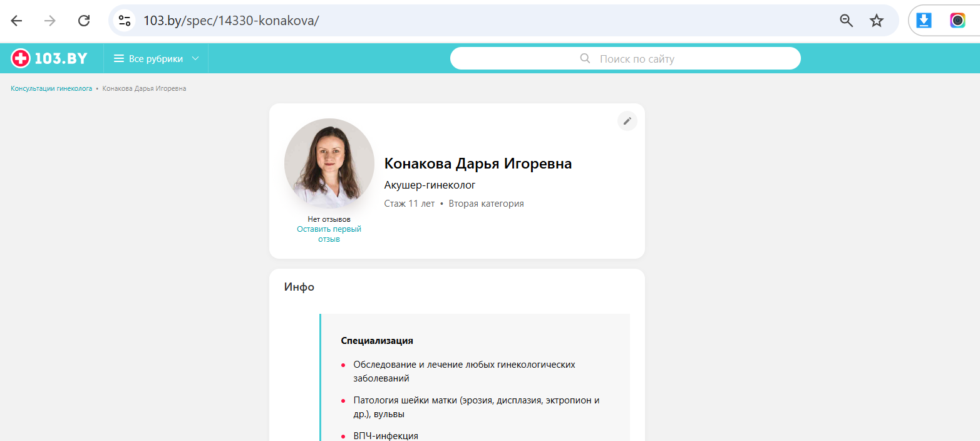
Task: Click the zoom magnifier icon in address bar
Action: coord(847,21)
